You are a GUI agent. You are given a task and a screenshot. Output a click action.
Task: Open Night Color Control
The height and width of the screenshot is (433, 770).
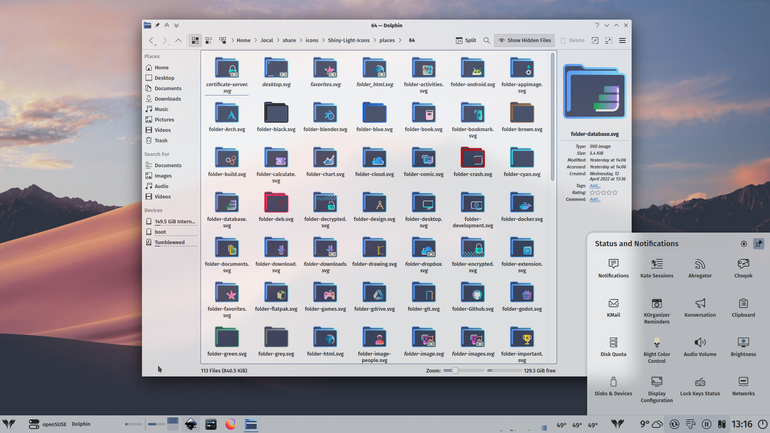[x=657, y=350]
